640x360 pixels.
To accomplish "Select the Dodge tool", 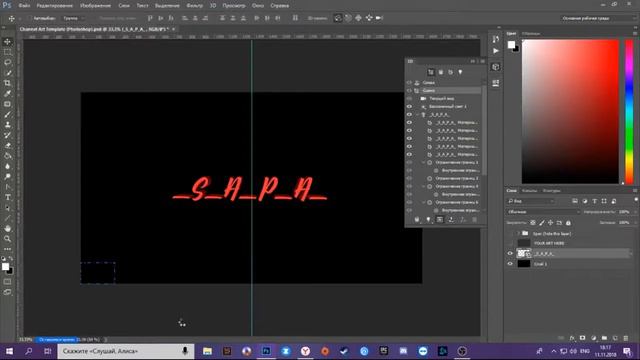I will pos(7,176).
